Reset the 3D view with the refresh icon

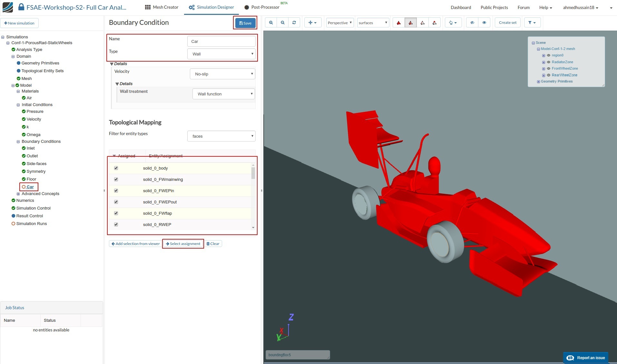pos(294,23)
